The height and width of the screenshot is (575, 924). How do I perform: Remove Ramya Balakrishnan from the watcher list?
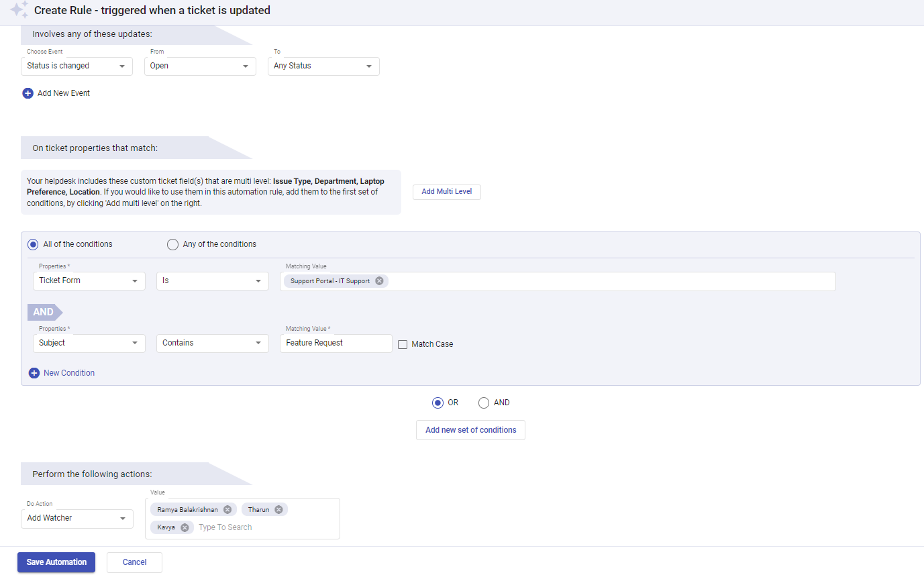point(227,509)
